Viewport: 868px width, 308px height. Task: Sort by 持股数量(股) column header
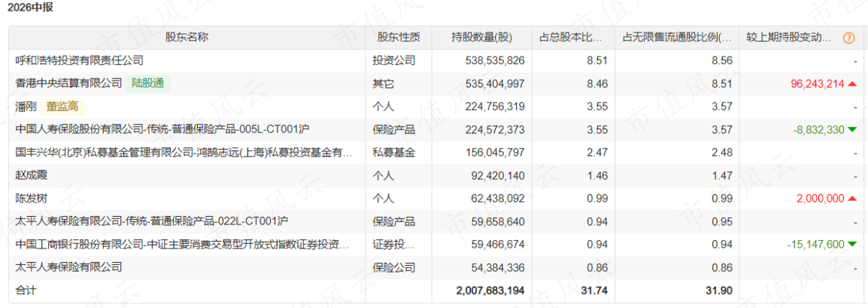[x=481, y=38]
